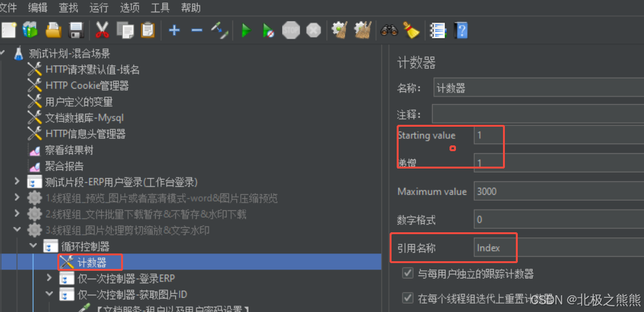644x312 pixels.
Task: Click the 引用名称 Index field
Action: coord(558,248)
